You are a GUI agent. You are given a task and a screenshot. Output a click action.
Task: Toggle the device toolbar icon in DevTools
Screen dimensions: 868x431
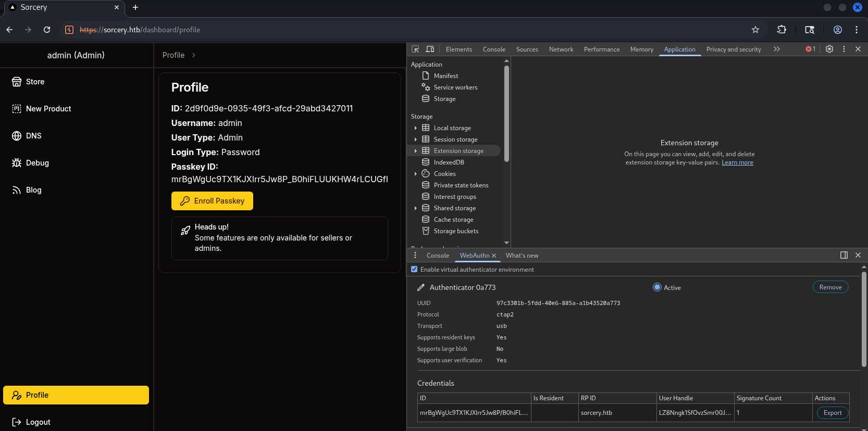430,49
